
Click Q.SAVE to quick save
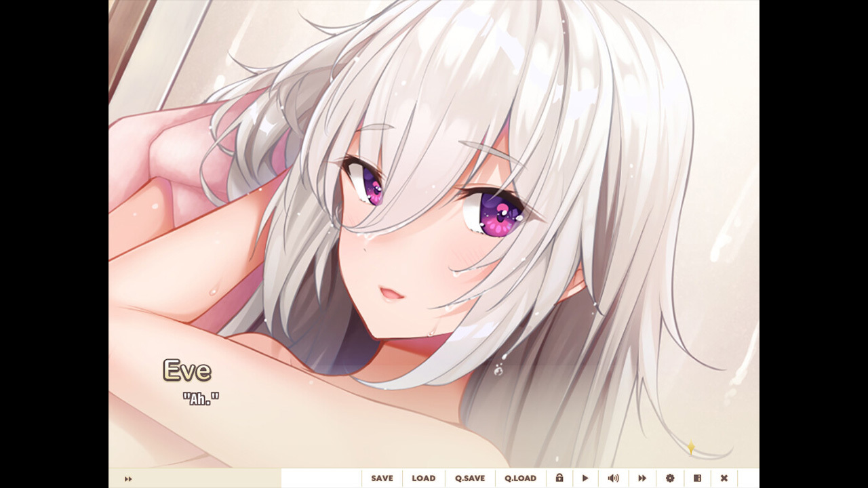point(470,479)
